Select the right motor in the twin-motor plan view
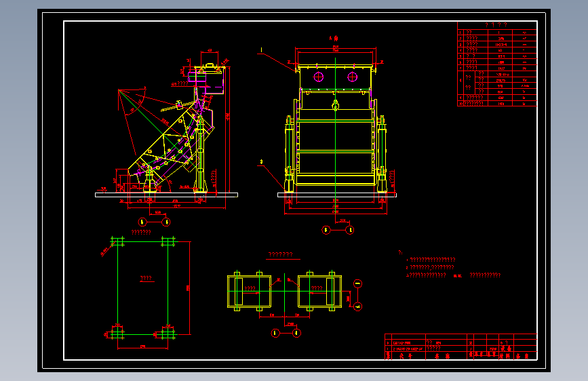The image size is (588, 381). (320, 292)
